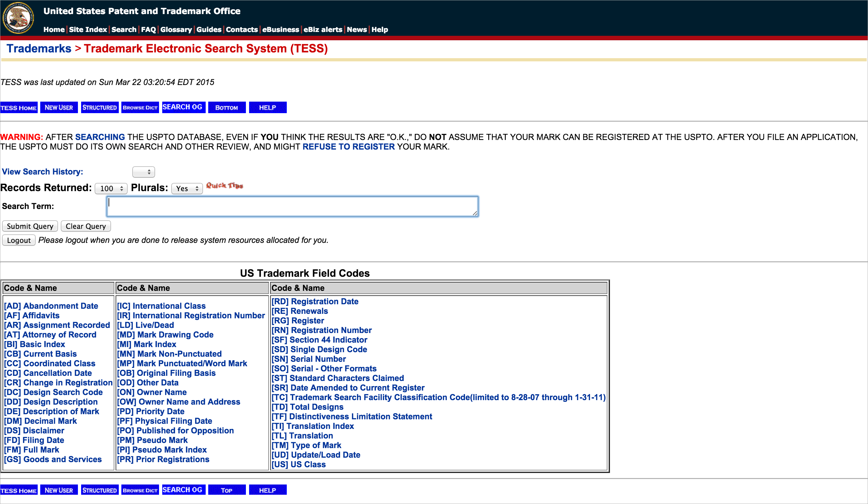
Task: Click bottom TESS Home button
Action: (19, 490)
